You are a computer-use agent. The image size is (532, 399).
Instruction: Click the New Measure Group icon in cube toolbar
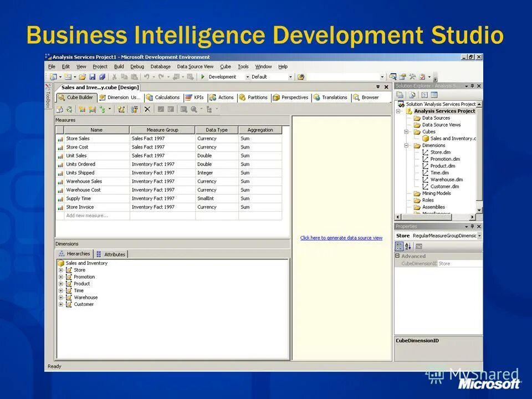93,109
